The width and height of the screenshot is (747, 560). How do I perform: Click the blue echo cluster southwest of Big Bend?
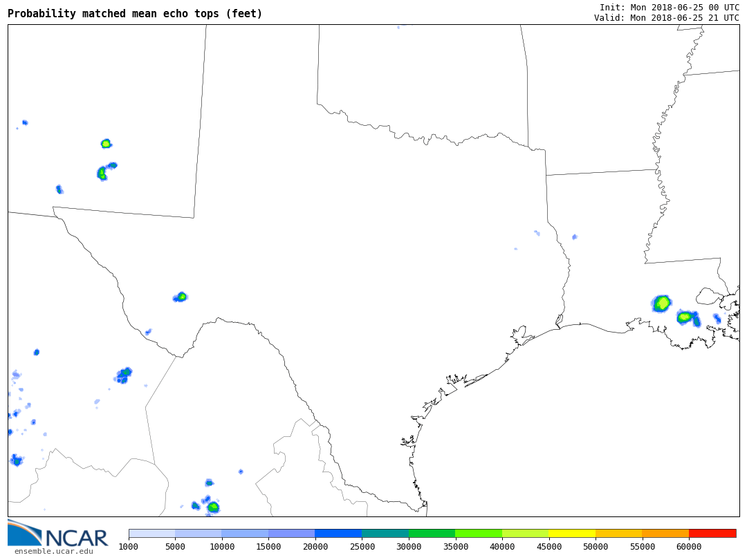tap(124, 375)
